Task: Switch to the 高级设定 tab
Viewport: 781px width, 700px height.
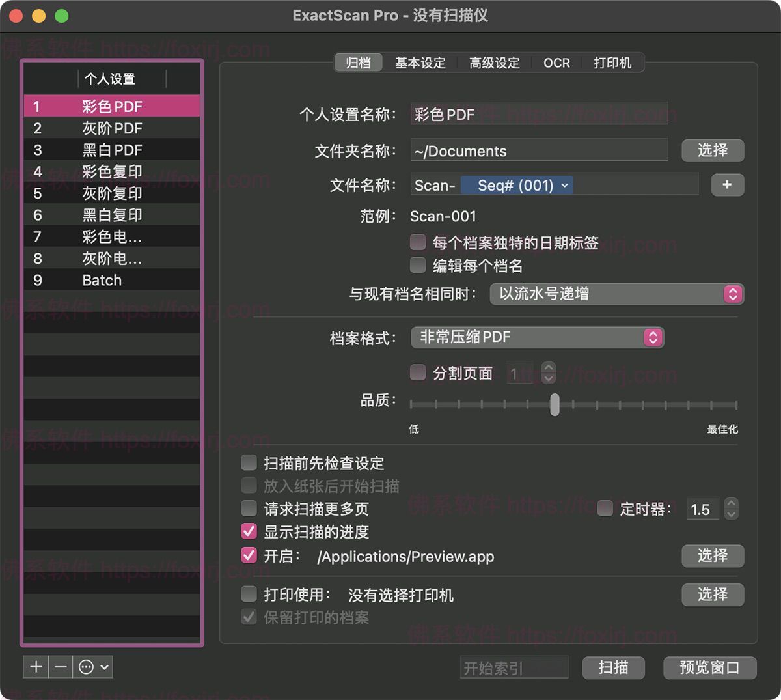Action: [x=493, y=63]
